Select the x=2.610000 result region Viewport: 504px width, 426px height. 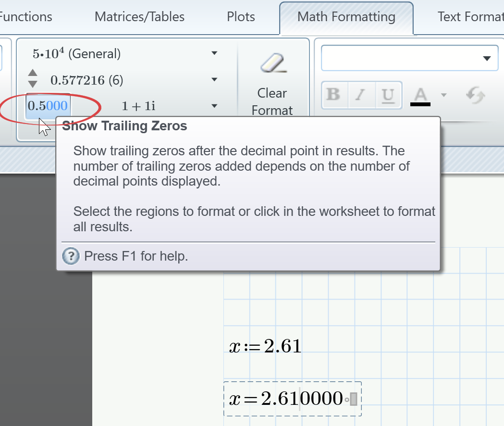(x=292, y=398)
